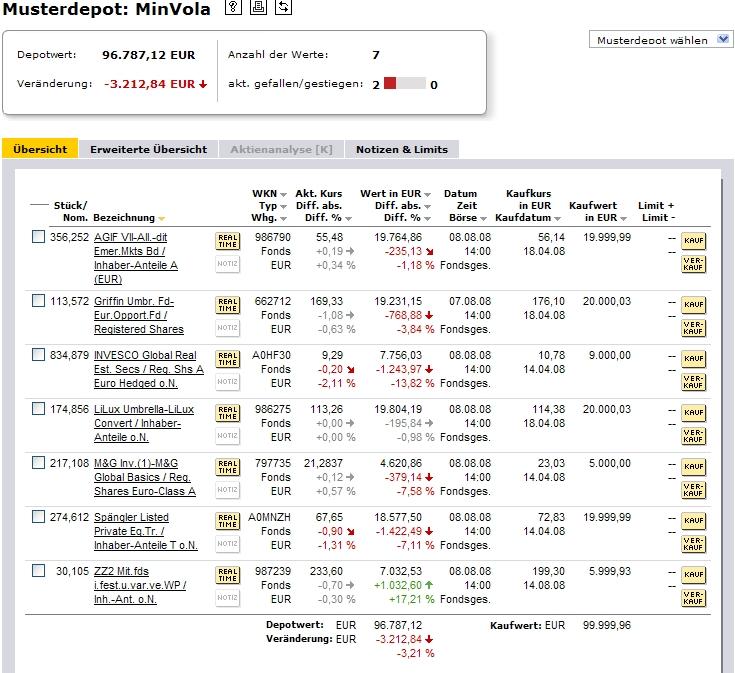Check the box next to ZZ2 Mit.fds
The width and height of the screenshot is (735, 673).
(38, 571)
